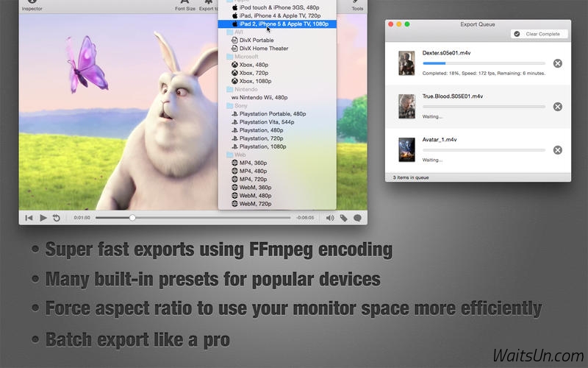The image size is (588, 368).
Task: Minimize the Export Queue window
Action: 399,24
